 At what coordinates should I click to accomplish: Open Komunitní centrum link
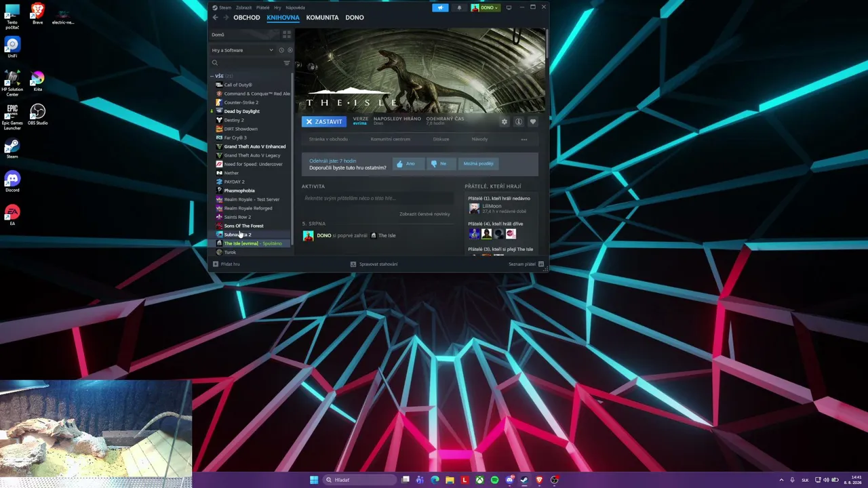pos(391,140)
